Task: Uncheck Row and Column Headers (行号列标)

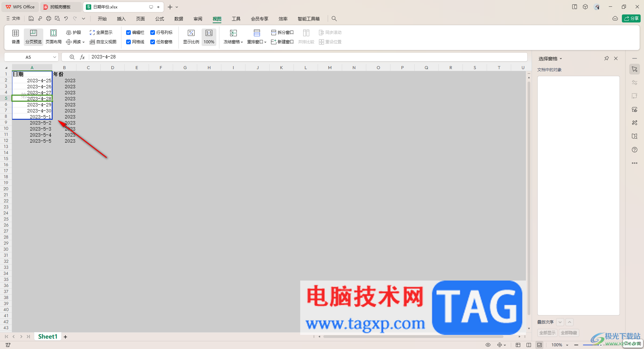Action: [x=153, y=33]
